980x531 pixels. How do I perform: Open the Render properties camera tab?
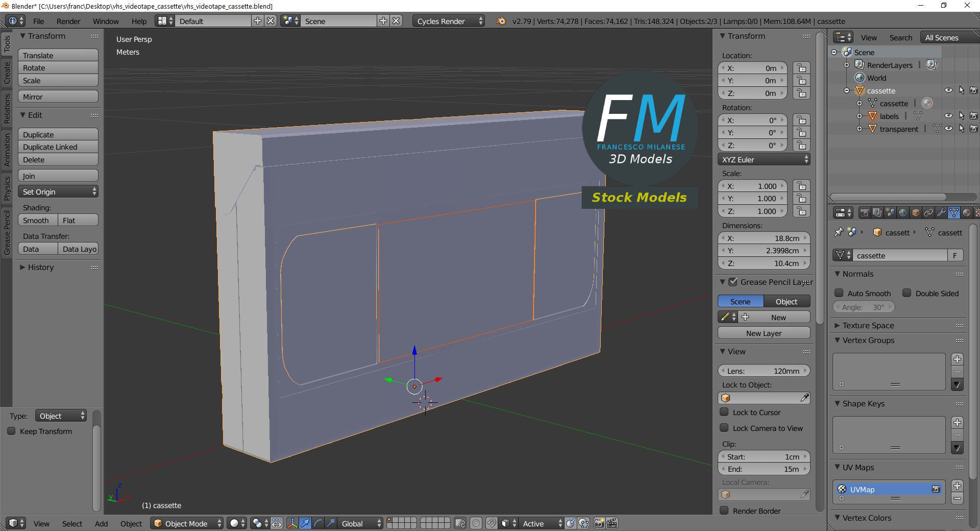click(x=865, y=212)
